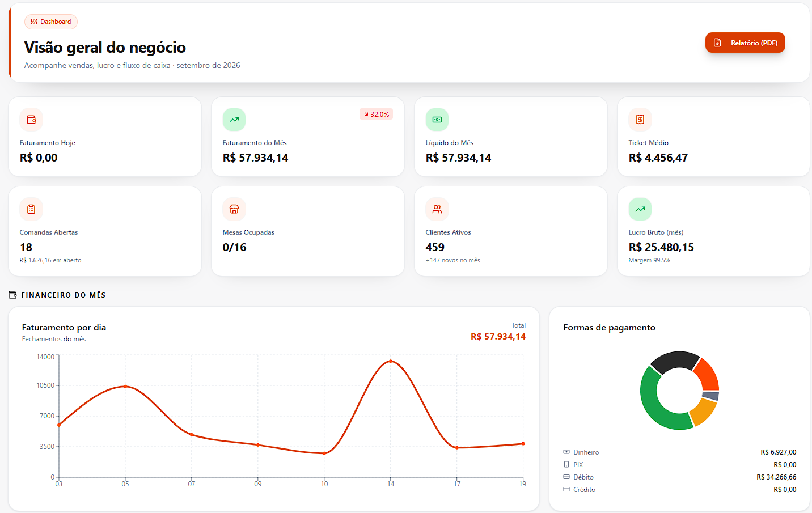The height and width of the screenshot is (513, 812).
Task: Click the 32.0% decrease badge
Action: (377, 114)
